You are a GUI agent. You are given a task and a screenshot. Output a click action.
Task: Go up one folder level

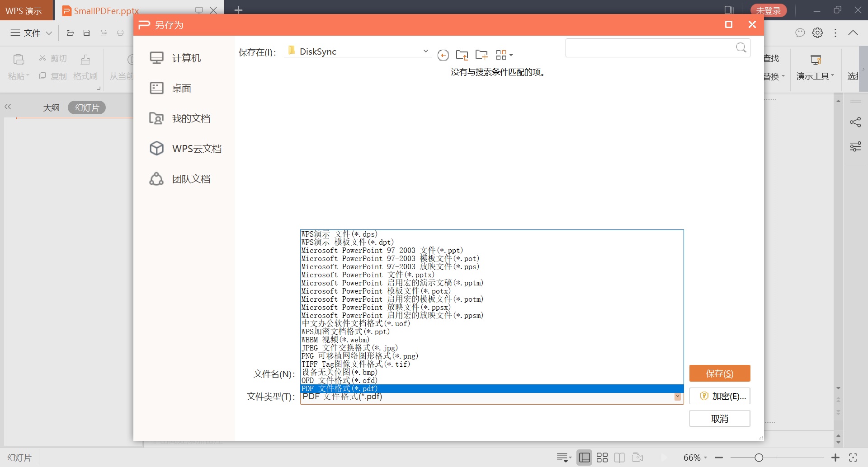point(462,55)
